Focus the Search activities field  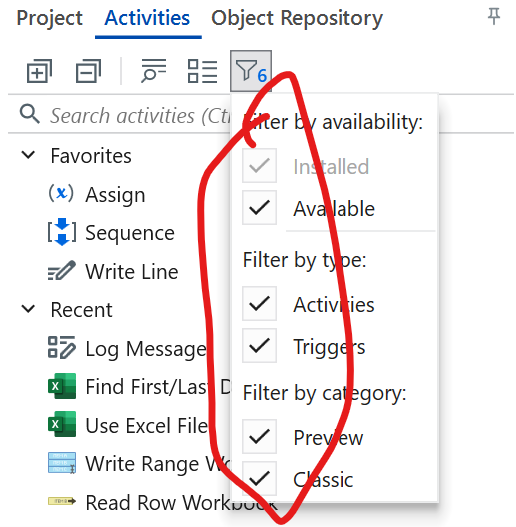tap(124, 115)
